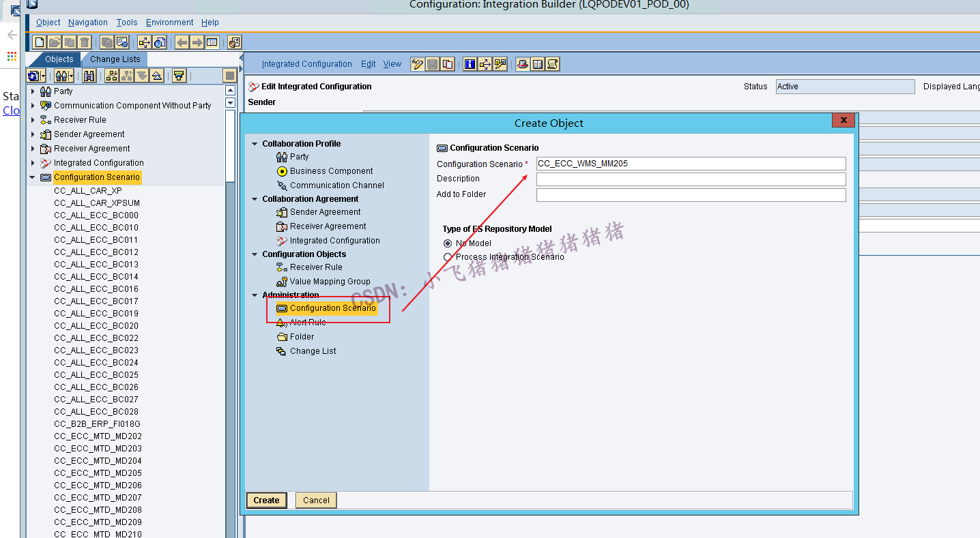The height and width of the screenshot is (538, 980).
Task: Click the where-used arrows icon in editor toolbar
Action: point(485,64)
